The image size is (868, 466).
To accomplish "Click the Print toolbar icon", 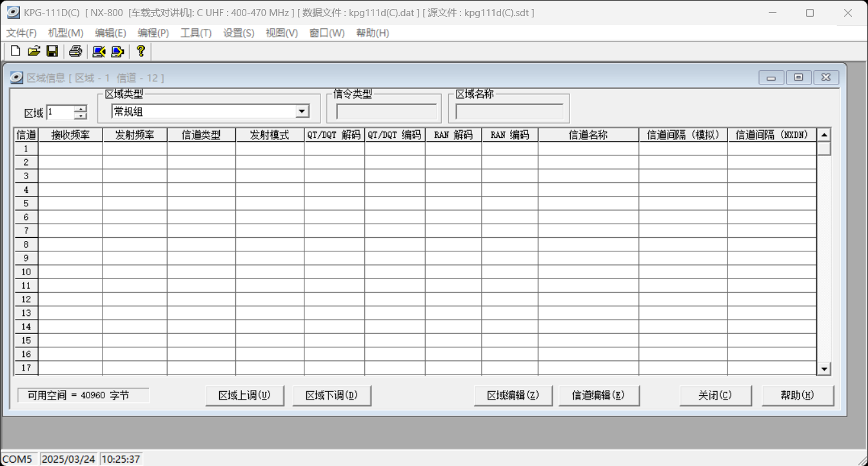I will click(x=75, y=52).
